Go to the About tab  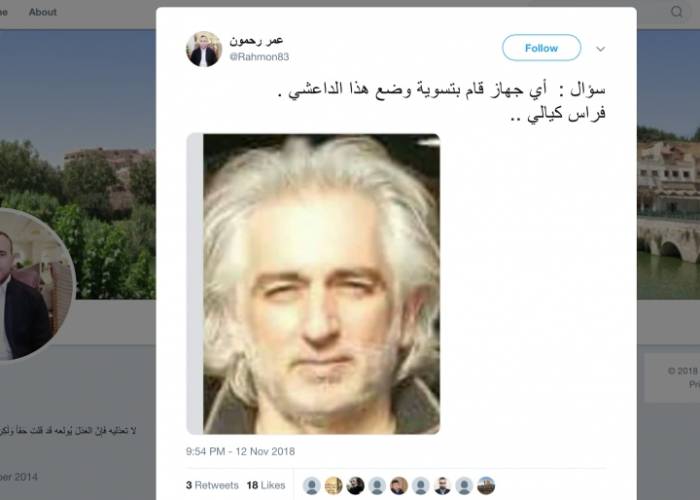click(42, 12)
